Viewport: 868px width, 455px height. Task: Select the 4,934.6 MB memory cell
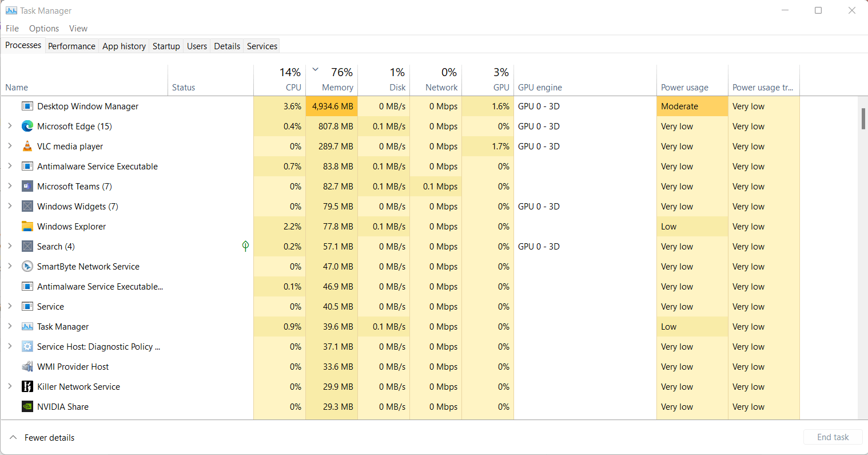coord(332,106)
